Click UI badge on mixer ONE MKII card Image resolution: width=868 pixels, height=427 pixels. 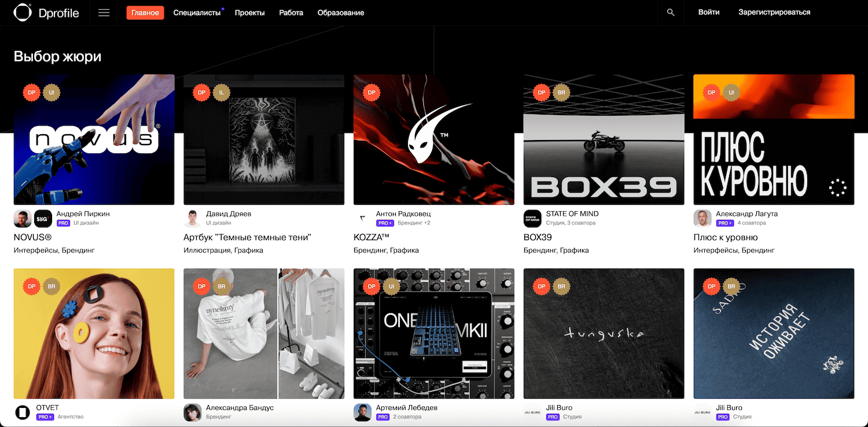391,286
